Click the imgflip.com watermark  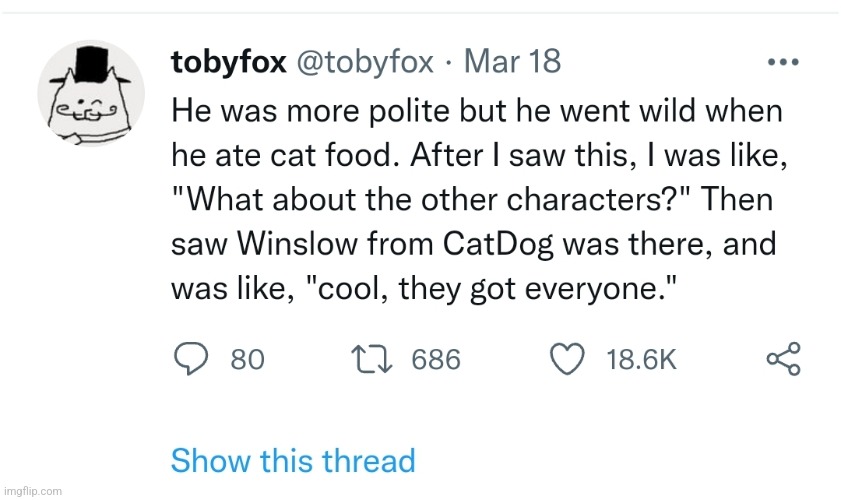32,491
